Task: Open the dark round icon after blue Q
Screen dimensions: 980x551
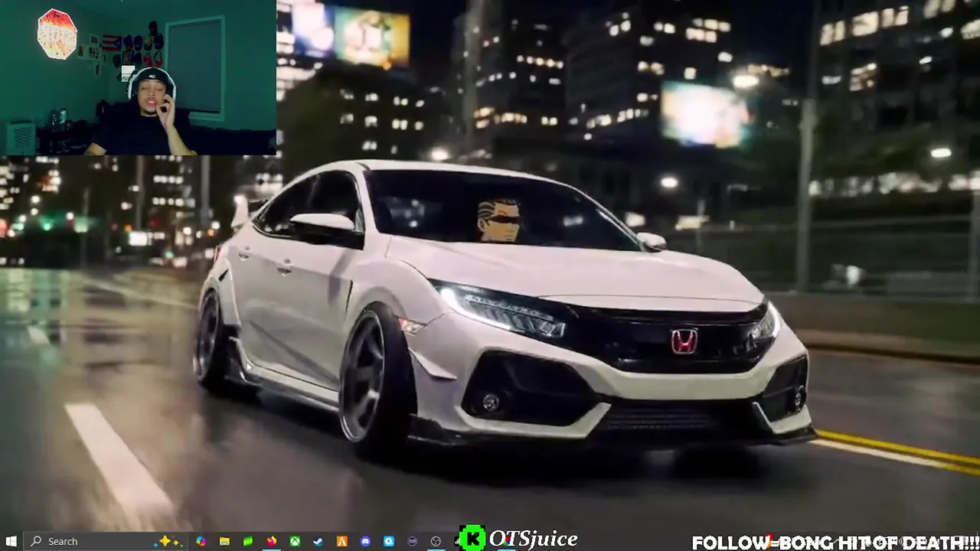Action: [412, 541]
